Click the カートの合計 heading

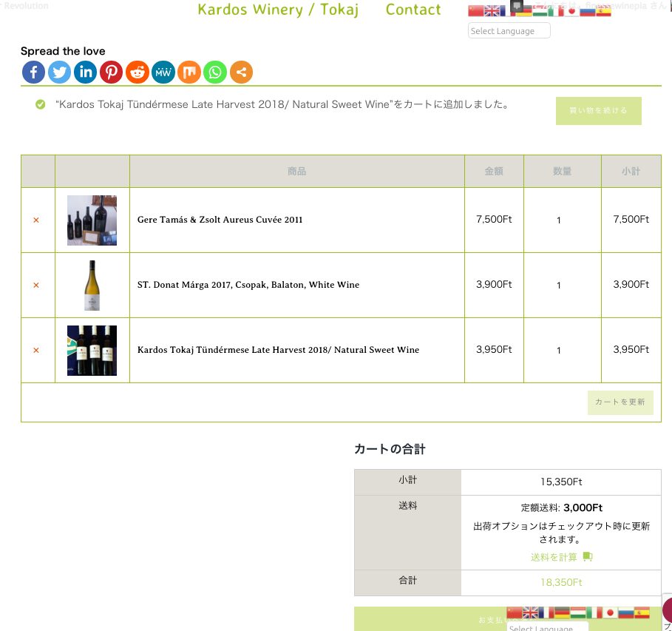(x=390, y=449)
